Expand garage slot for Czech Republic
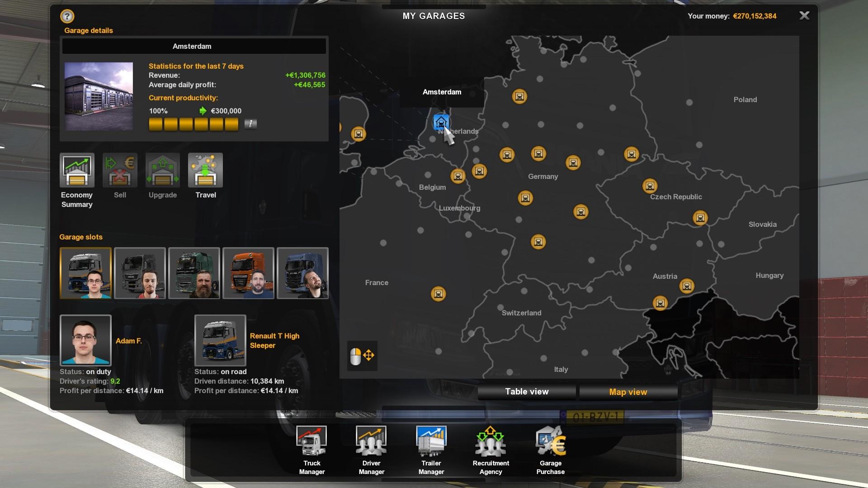Screen dimensions: 868x488 tap(651, 185)
